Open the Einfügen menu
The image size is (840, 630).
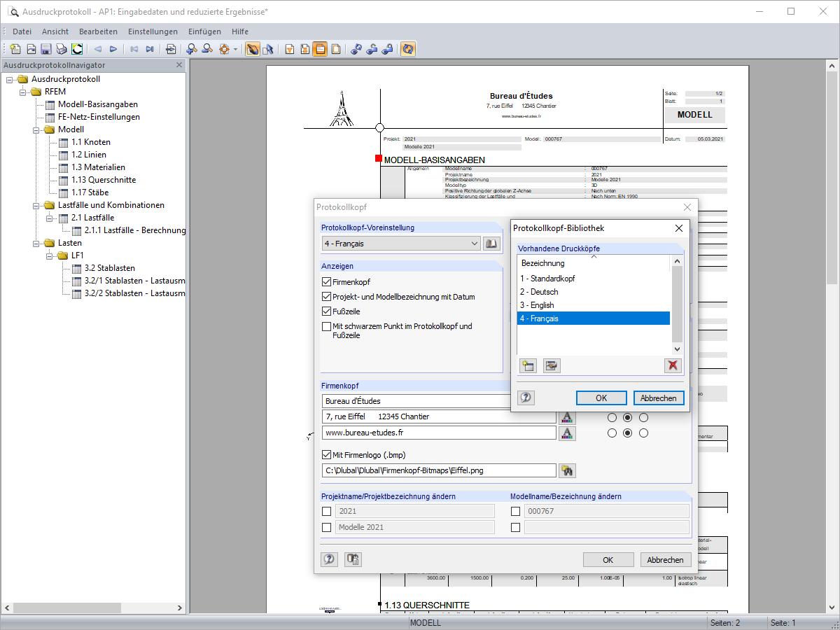[204, 31]
